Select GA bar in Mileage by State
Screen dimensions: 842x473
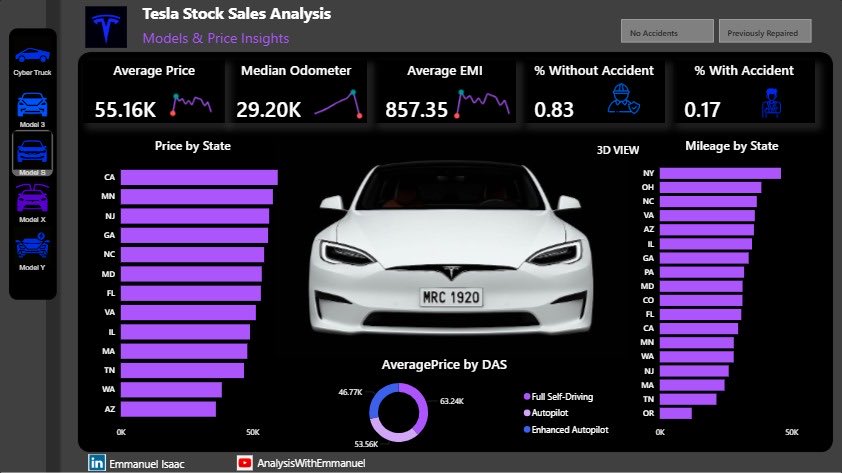click(704, 258)
